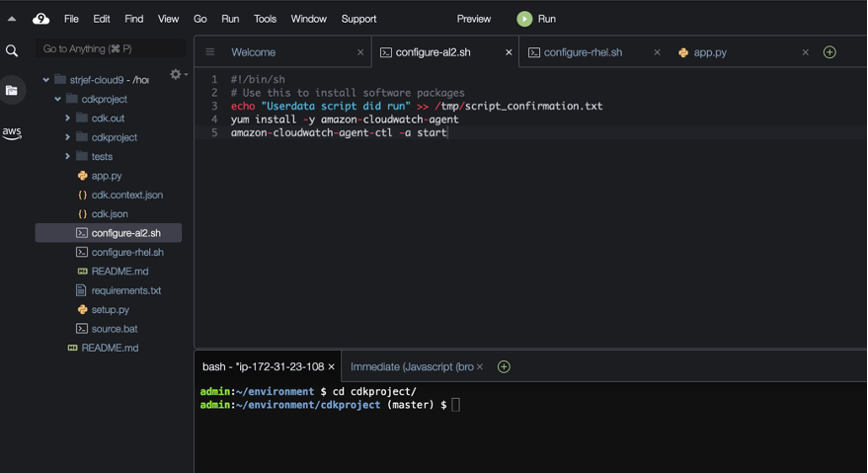Expand the cdk.out folder
Screen dimensions: 868x473
(x=67, y=118)
